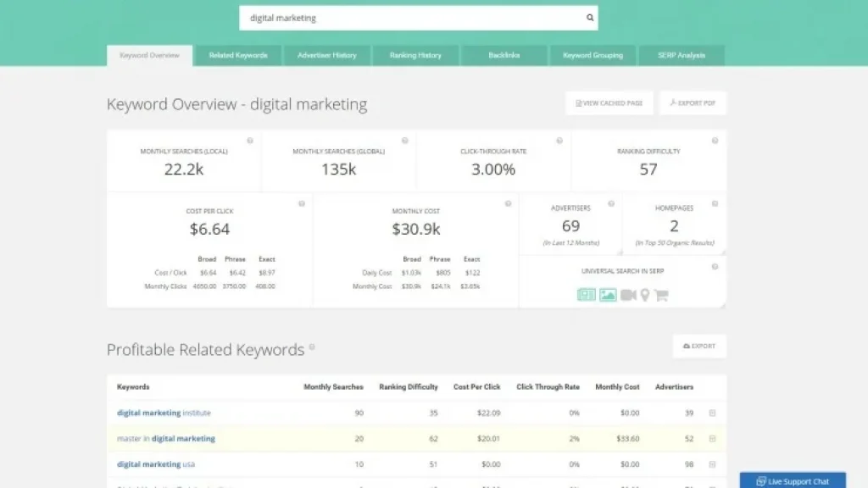
Task: Export the overview as PDF
Action: (693, 103)
